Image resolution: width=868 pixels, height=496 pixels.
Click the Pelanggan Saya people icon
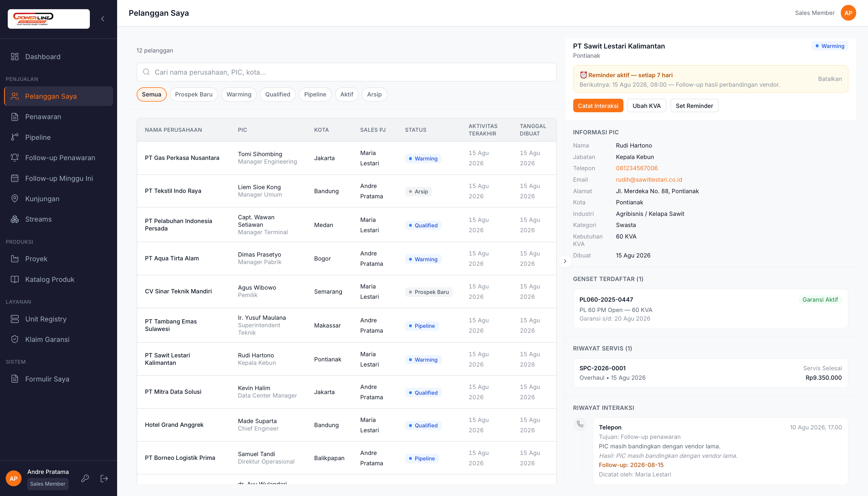[x=15, y=96]
